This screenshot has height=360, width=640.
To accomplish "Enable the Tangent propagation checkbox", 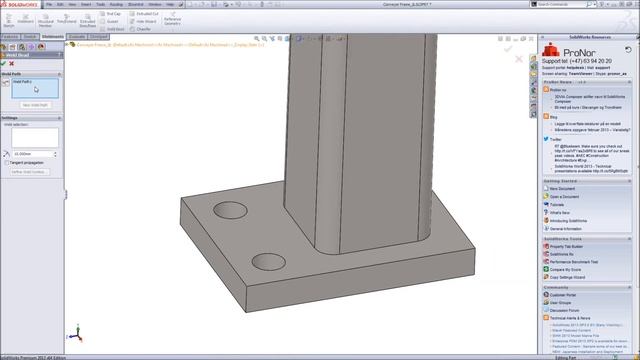I will (7, 162).
